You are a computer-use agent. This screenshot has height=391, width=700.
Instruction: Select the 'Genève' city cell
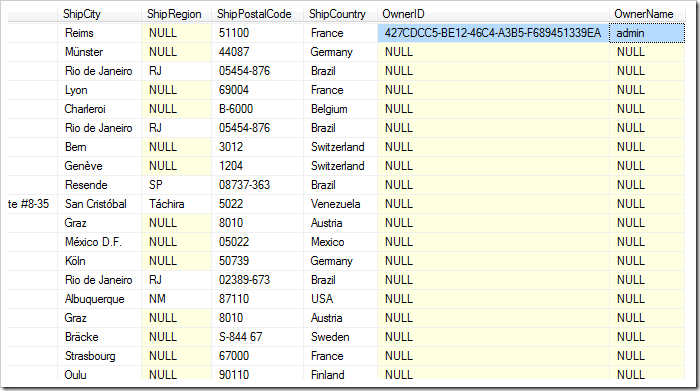pyautogui.click(x=99, y=166)
